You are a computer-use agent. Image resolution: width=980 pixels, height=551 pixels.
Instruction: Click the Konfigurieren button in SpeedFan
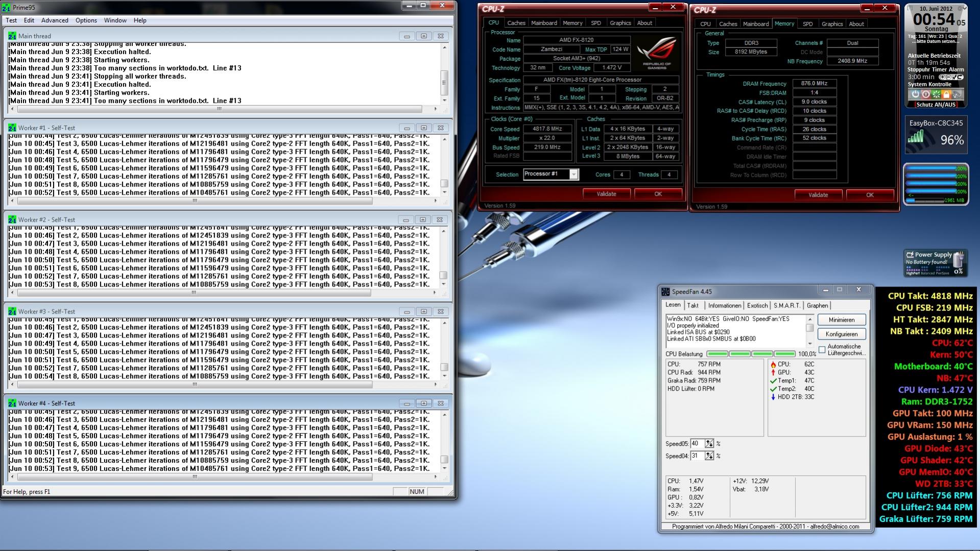coord(842,334)
